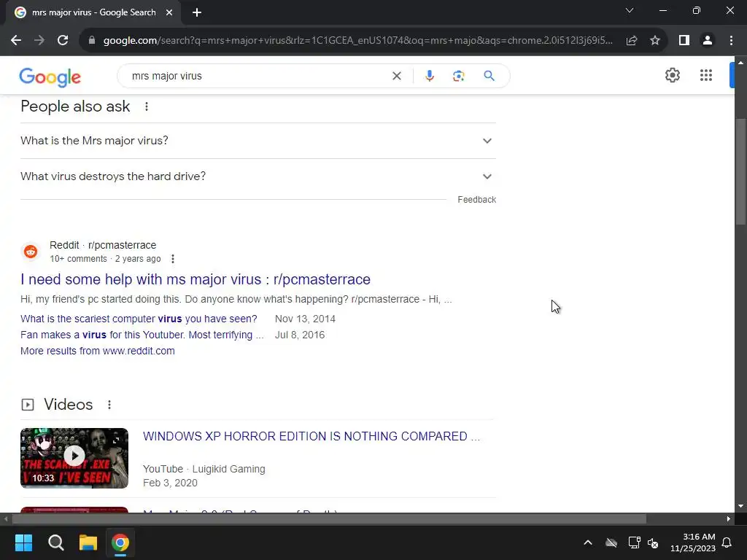Click in the search field containing mrs major virus
The image size is (747, 560).
point(258,76)
